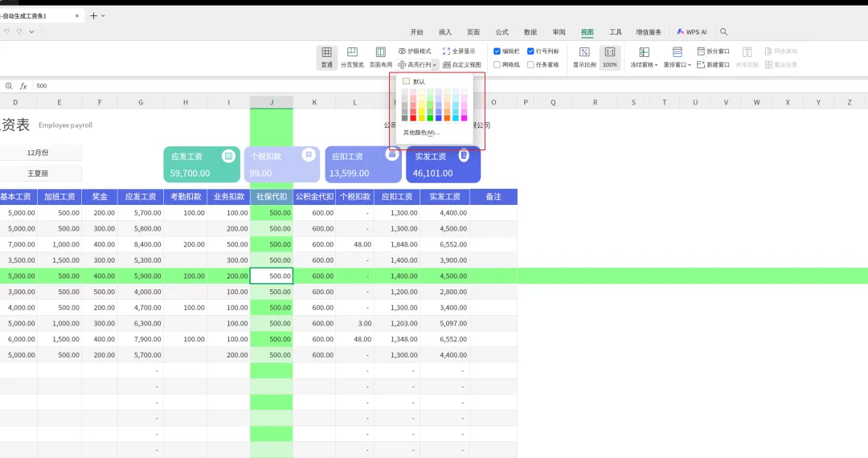Enable Gridlines (网格线) checkbox

point(497,65)
